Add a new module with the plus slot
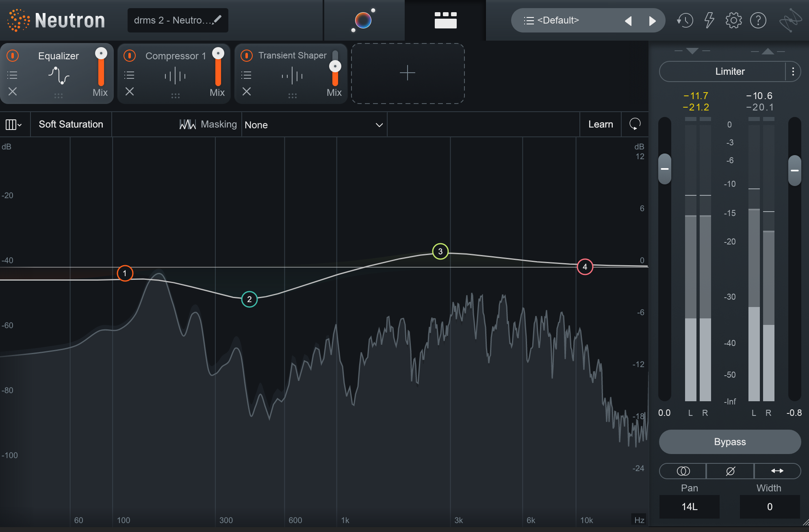The image size is (809, 532). click(408, 73)
